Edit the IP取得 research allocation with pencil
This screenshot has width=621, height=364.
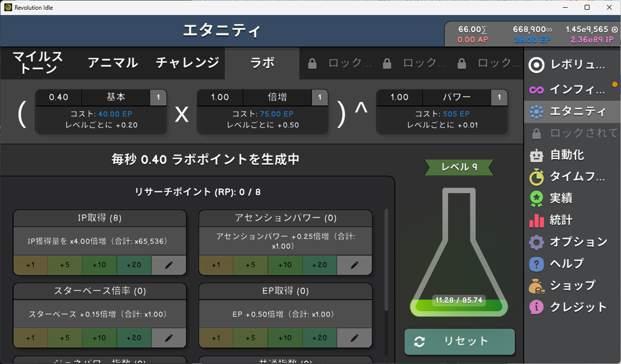(x=169, y=265)
